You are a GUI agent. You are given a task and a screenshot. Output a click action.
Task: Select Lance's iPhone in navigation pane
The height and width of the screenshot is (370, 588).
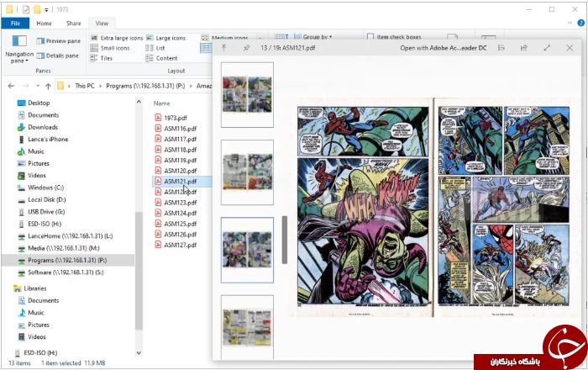pyautogui.click(x=43, y=139)
